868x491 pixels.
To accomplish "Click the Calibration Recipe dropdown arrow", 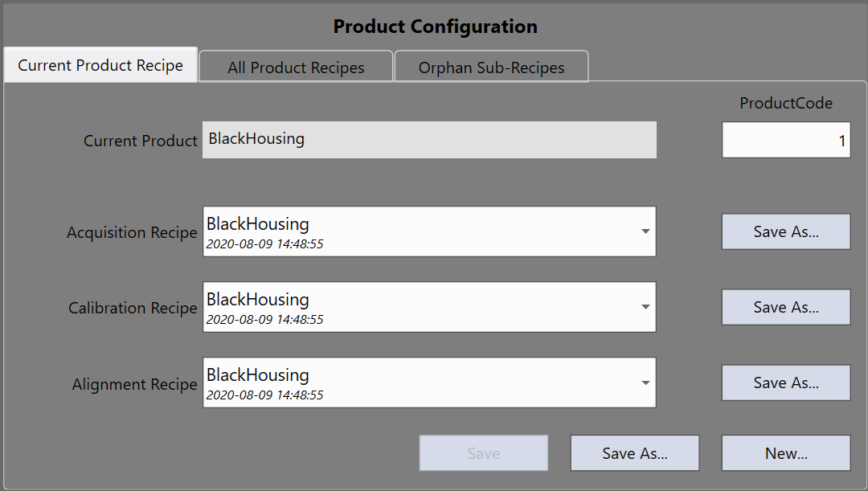I will pos(645,307).
